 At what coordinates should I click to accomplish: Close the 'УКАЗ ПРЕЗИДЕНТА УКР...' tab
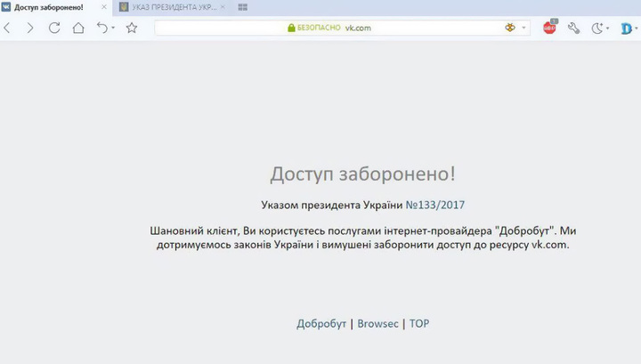point(224,7)
